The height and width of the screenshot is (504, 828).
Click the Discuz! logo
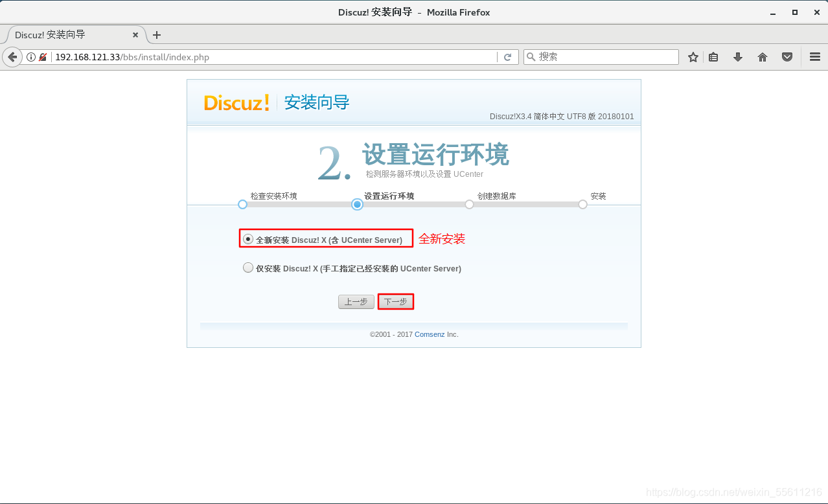pyautogui.click(x=236, y=102)
